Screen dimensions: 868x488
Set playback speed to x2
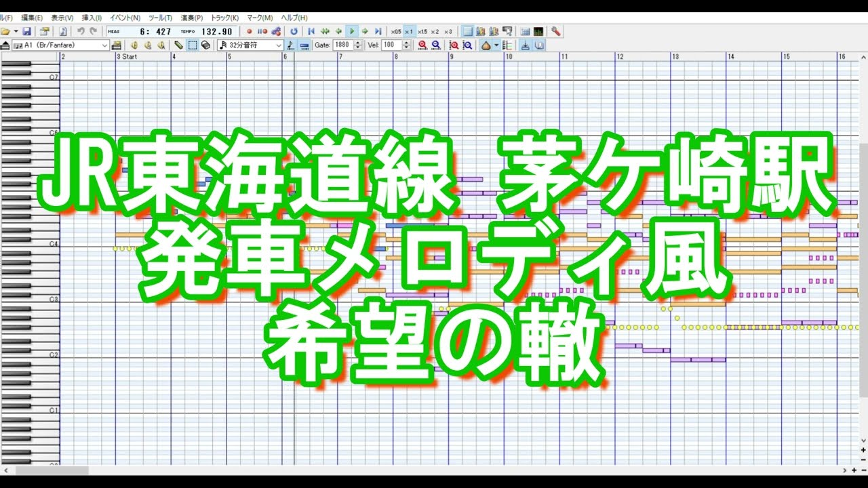click(x=435, y=31)
